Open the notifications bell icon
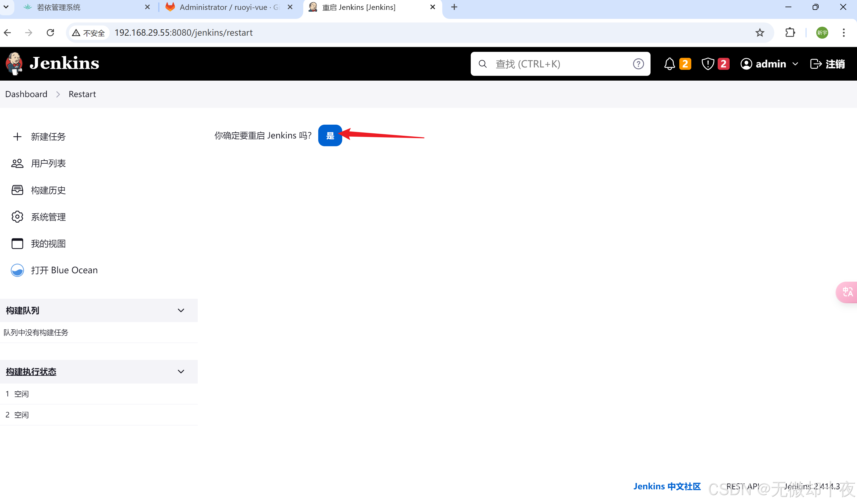 tap(669, 64)
